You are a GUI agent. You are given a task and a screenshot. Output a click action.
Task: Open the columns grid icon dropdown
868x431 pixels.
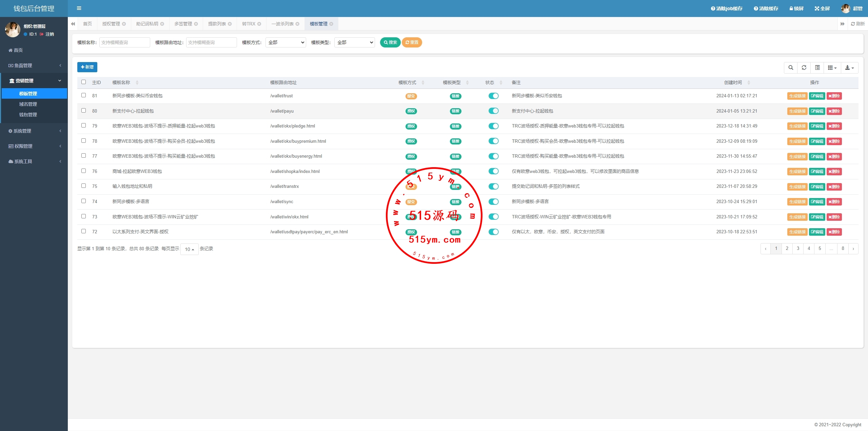tap(832, 67)
